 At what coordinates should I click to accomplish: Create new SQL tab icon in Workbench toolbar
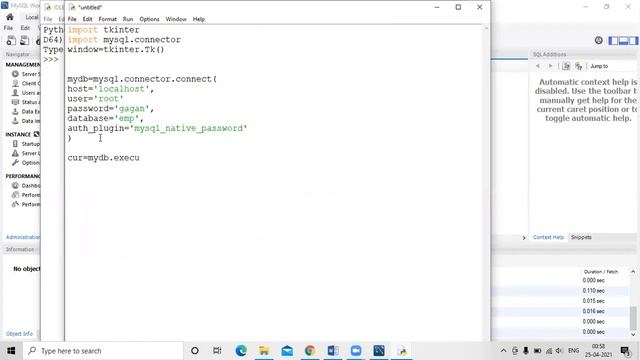pos(11,40)
